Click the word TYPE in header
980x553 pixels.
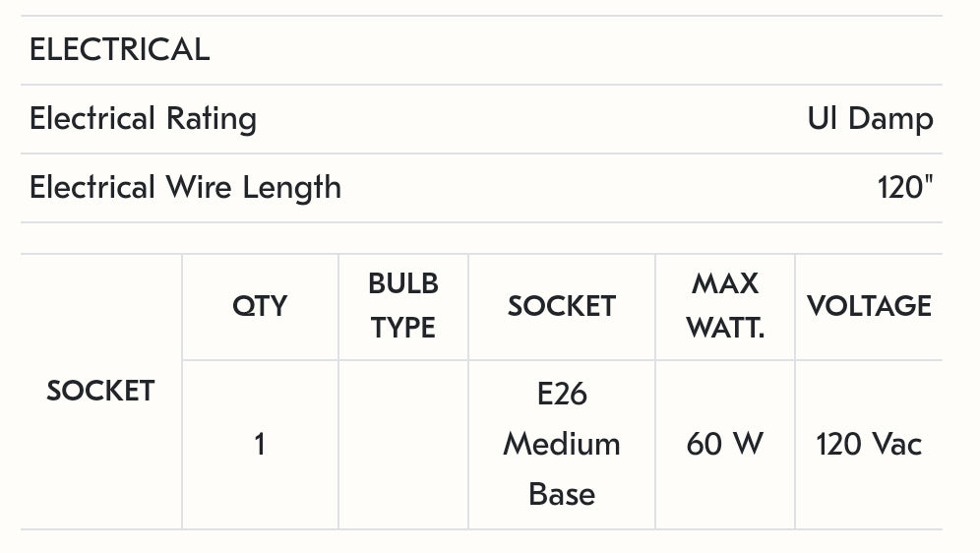click(x=403, y=328)
